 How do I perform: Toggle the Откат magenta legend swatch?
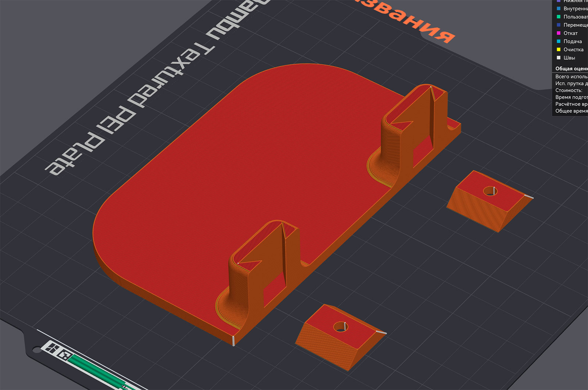point(559,33)
